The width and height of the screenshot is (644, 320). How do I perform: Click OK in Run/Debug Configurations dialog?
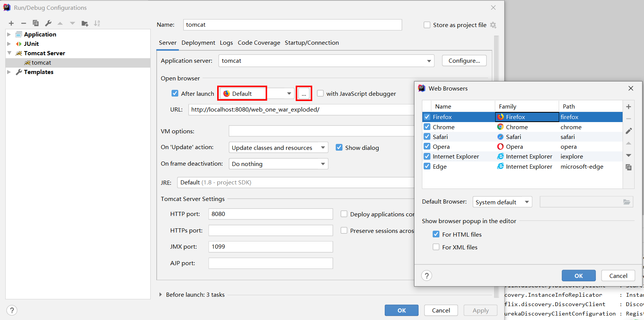click(x=402, y=310)
